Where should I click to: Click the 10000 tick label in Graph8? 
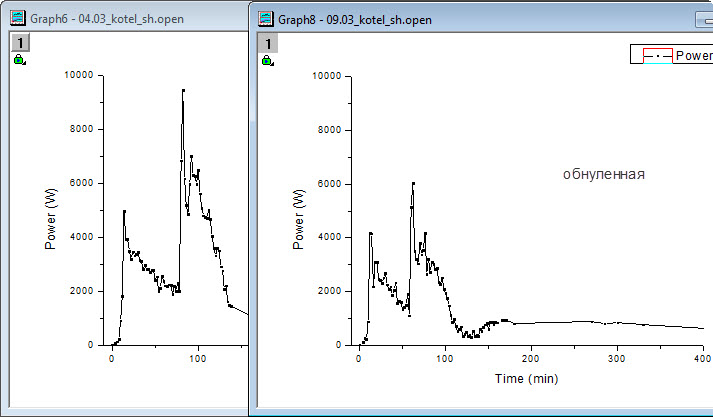327,75
